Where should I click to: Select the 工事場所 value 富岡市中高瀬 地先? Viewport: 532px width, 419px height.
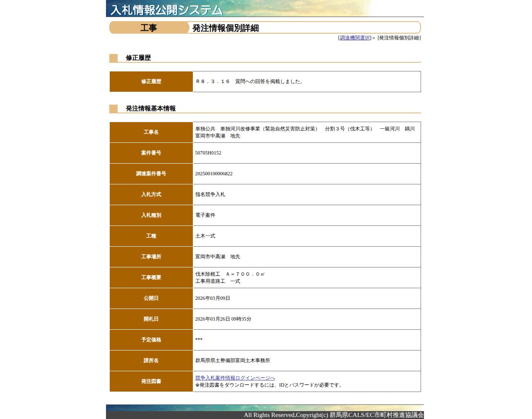pos(218,257)
